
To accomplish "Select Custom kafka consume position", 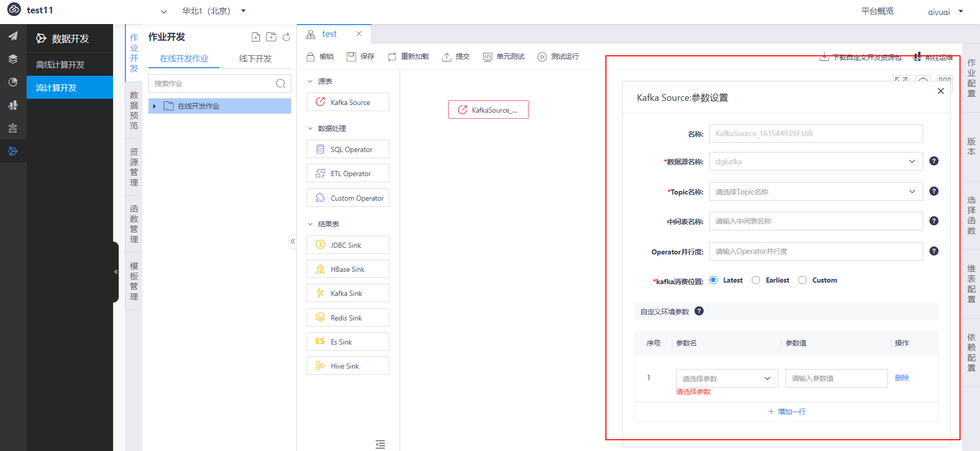I will 802,280.
